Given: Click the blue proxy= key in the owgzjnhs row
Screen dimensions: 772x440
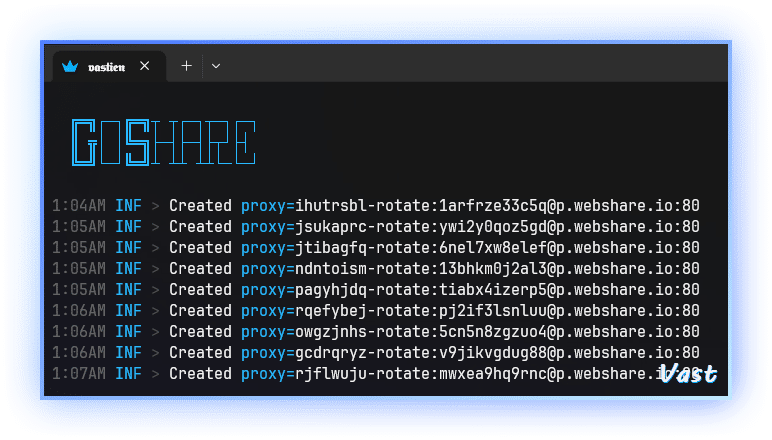Looking at the screenshot, I should (x=267, y=333).
